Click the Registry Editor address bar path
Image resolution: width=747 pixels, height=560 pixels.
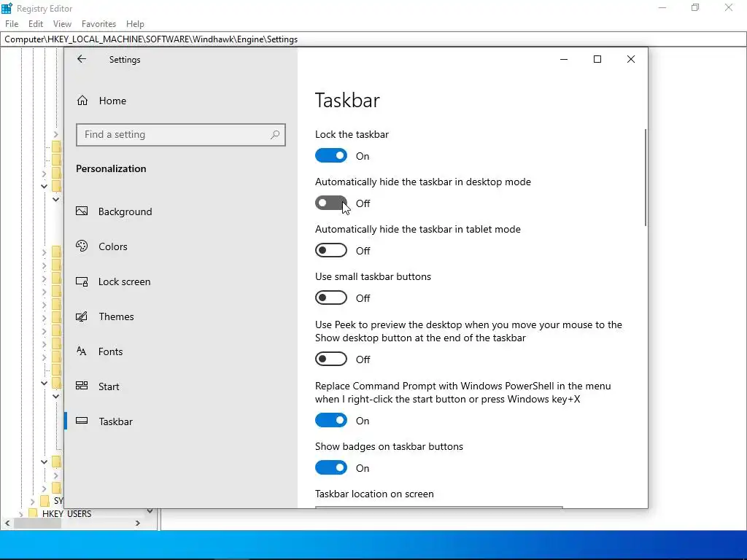pyautogui.click(x=151, y=39)
